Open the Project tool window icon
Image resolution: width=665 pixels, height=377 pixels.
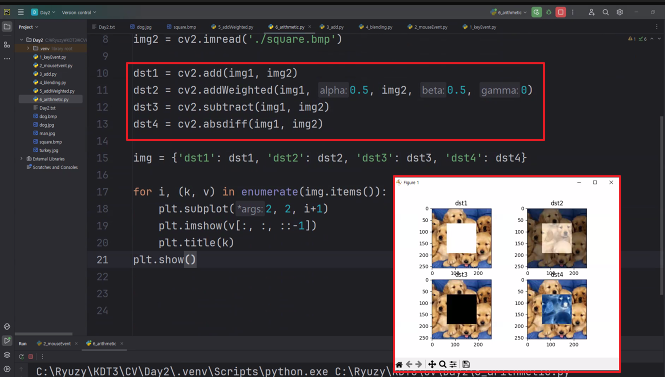point(7,27)
